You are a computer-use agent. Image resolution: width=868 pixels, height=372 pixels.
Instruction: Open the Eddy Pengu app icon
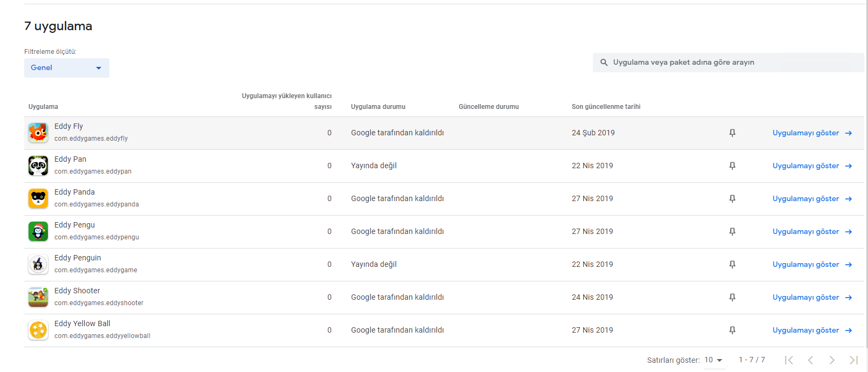[x=38, y=231]
